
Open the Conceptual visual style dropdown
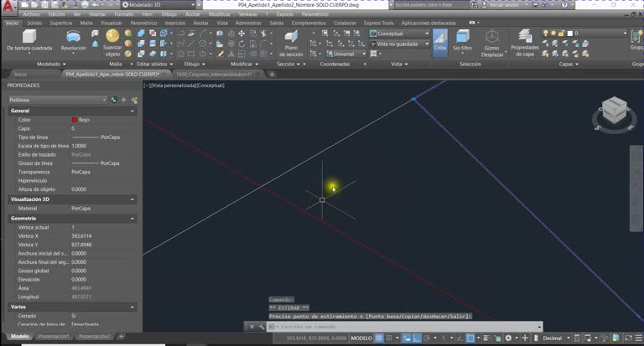399,34
